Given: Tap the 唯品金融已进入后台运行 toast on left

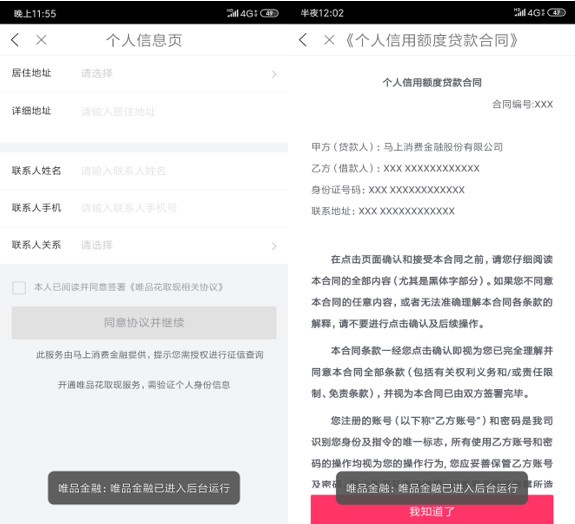Looking at the screenshot, I should (144, 488).
